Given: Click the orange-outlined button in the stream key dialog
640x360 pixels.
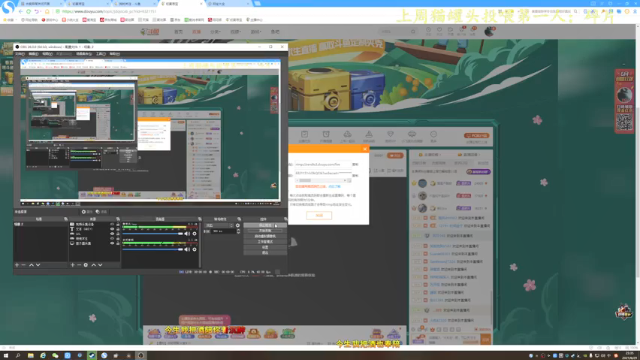Looking at the screenshot, I should point(319,216).
